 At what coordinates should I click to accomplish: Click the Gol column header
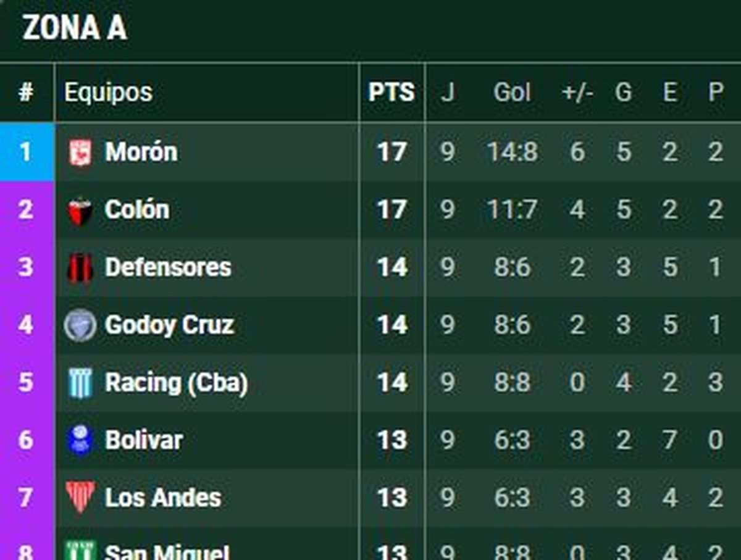[x=512, y=93]
